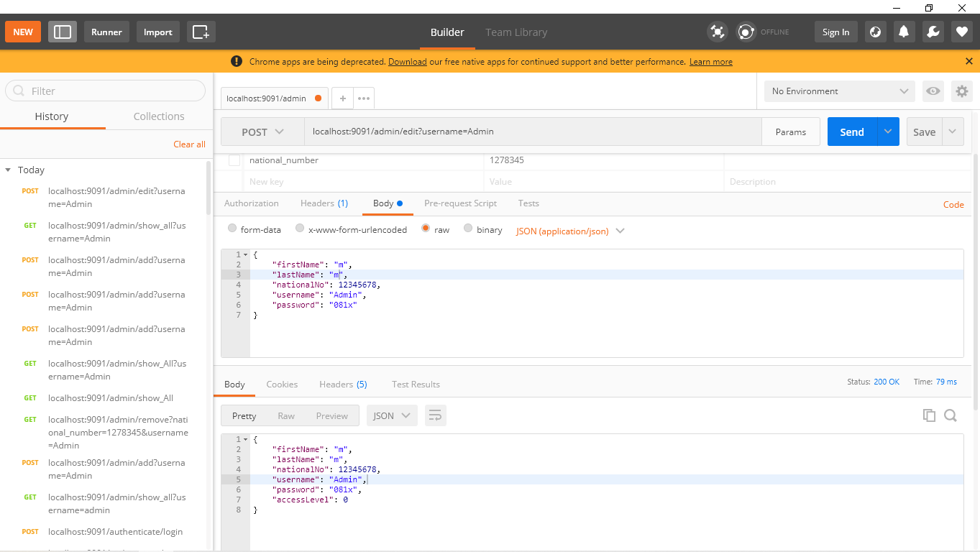Click the sync status icon
Image resolution: width=980 pixels, height=552 pixels.
(717, 32)
